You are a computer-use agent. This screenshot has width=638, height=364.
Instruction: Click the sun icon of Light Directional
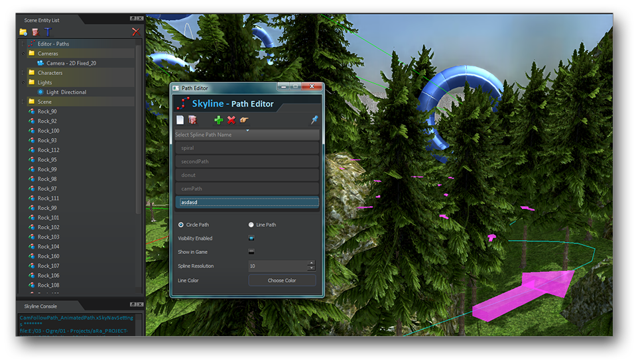coord(40,92)
